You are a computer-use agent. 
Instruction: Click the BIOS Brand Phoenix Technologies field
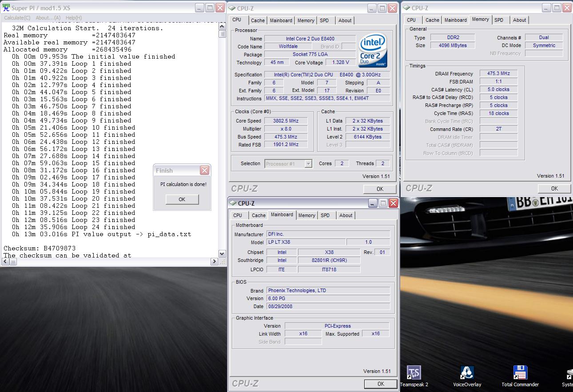tap(328, 290)
